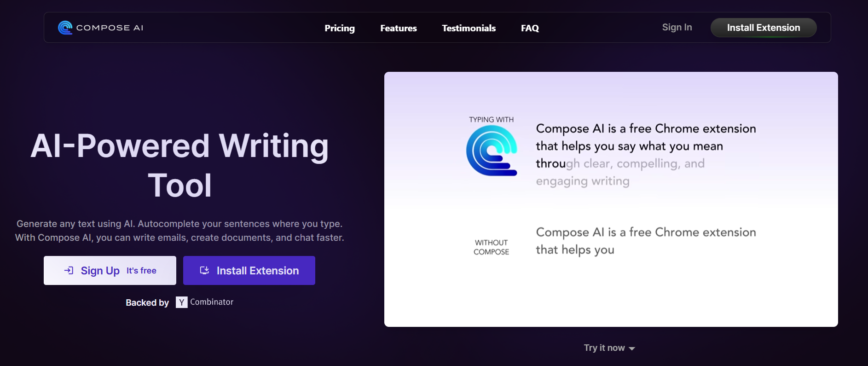
Task: Click the Combinator text
Action: [x=212, y=302]
